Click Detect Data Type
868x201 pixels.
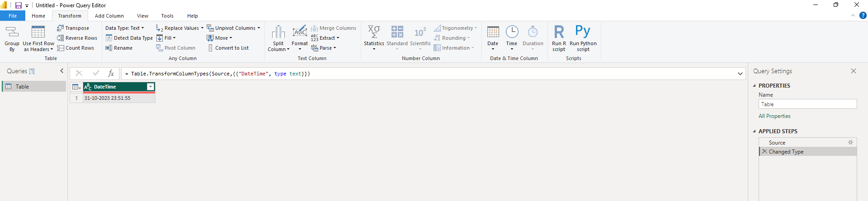click(x=129, y=38)
